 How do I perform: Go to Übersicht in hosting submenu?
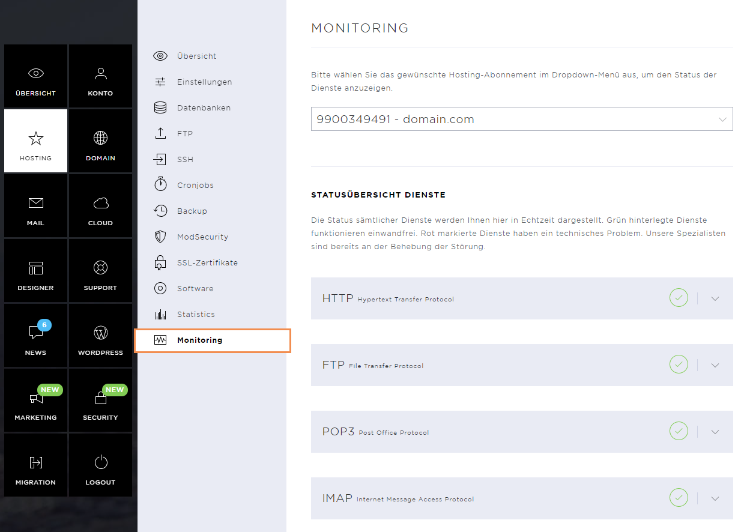tap(197, 56)
